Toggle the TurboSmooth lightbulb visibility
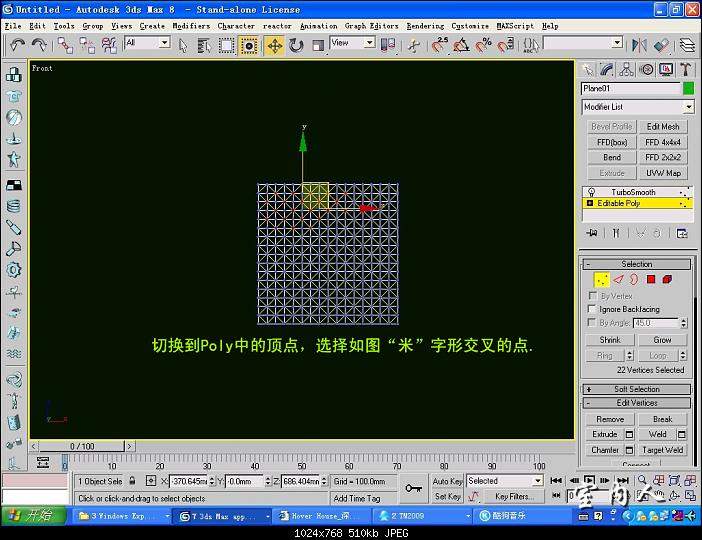Screen dimensions: 702x540 coord(591,192)
